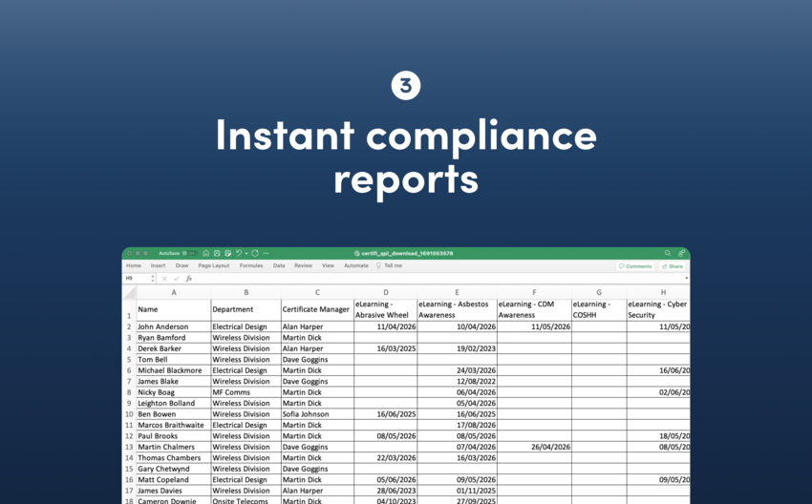Open the Formulas ribbon tab

point(251,266)
